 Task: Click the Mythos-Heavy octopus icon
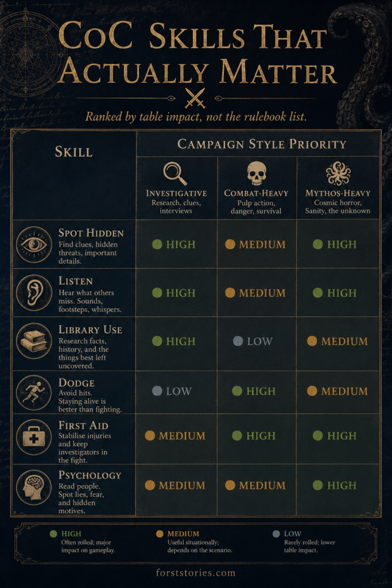click(338, 173)
